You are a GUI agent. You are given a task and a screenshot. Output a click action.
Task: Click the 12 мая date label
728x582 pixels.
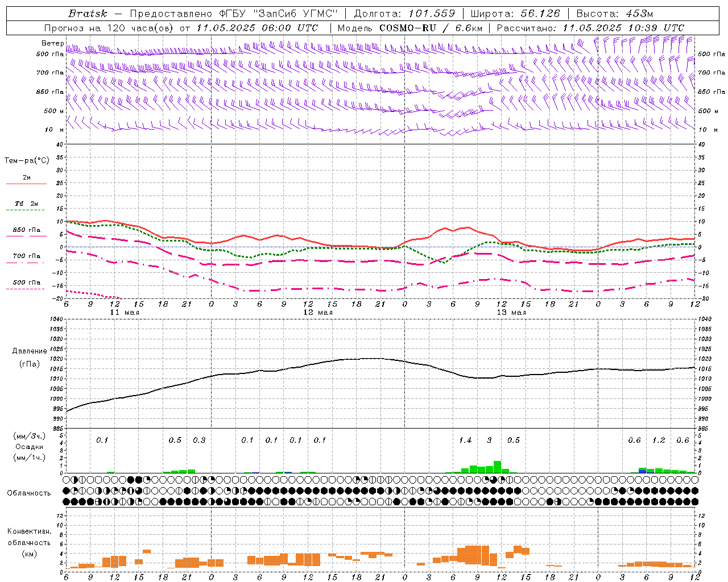tap(318, 313)
